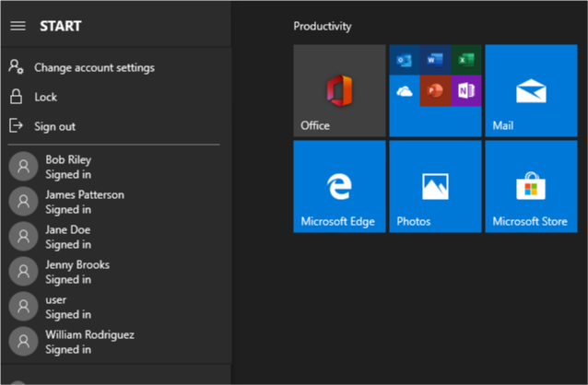Launch Outlook from the Office apps tile
This screenshot has height=385, width=588.
click(405, 60)
